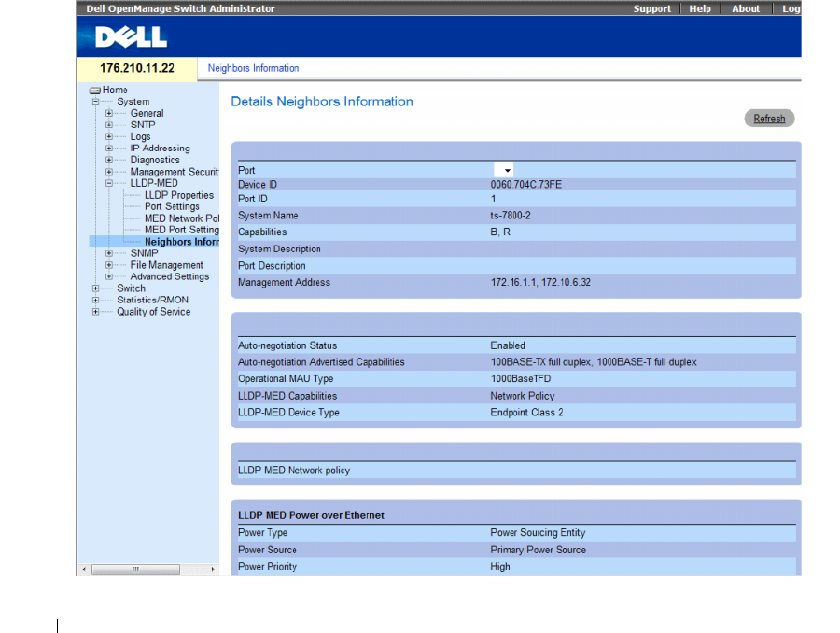Image resolution: width=840 pixels, height=633 pixels.
Task: Click the sidebar scroll right arrow
Action: point(213,570)
